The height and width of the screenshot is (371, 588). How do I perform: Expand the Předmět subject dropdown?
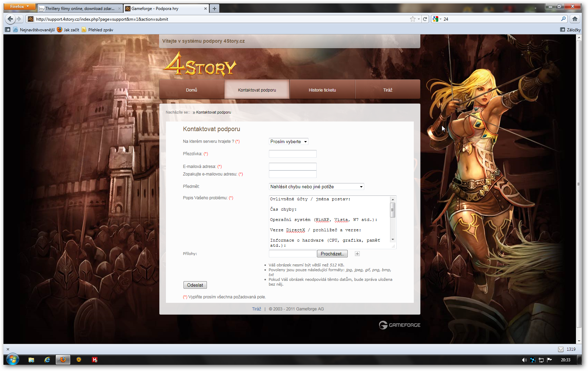(x=316, y=187)
